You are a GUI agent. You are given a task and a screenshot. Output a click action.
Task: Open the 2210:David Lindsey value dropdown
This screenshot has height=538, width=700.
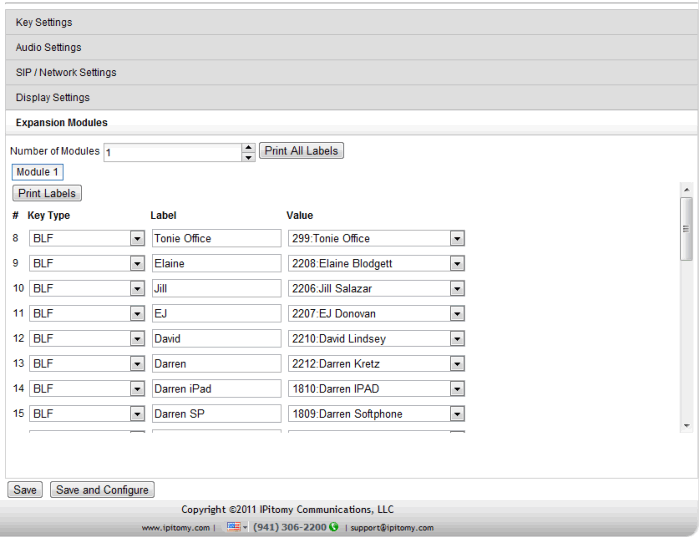[x=376, y=338]
